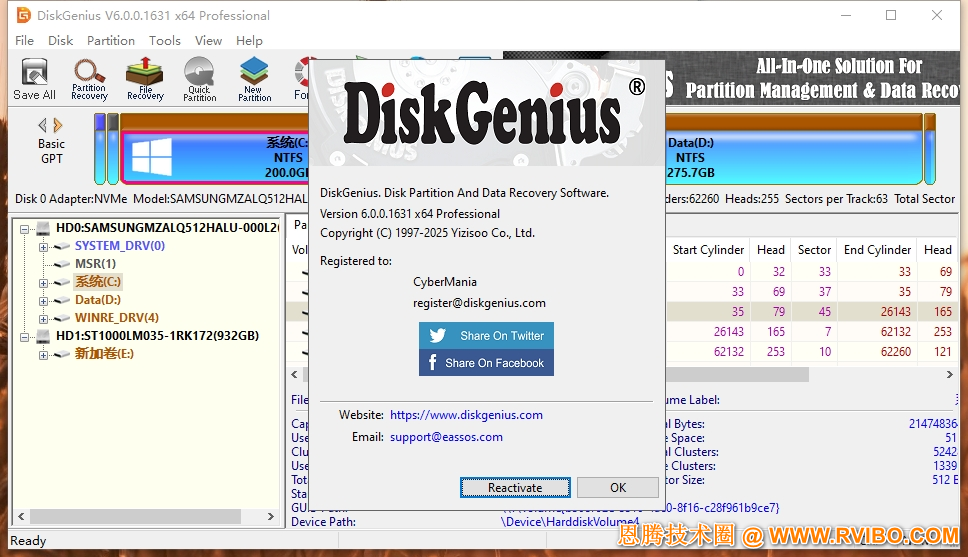Open the Disk menu
The height and width of the screenshot is (557, 968).
tap(60, 41)
